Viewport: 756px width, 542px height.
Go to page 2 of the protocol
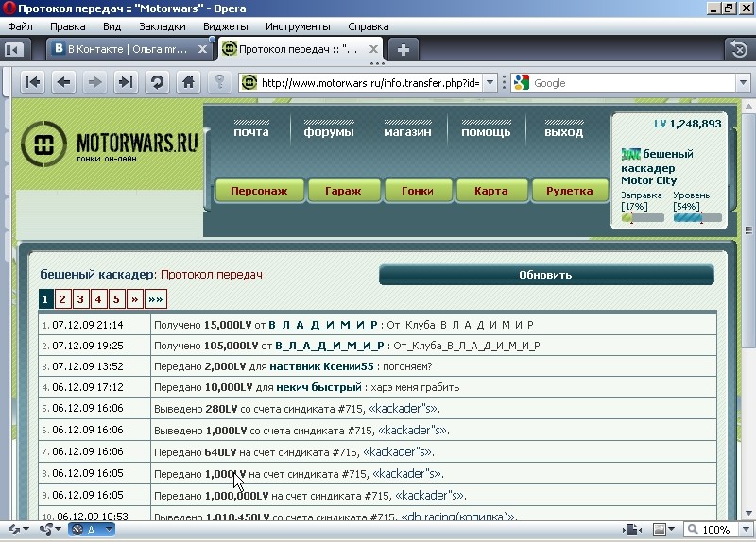[62, 299]
